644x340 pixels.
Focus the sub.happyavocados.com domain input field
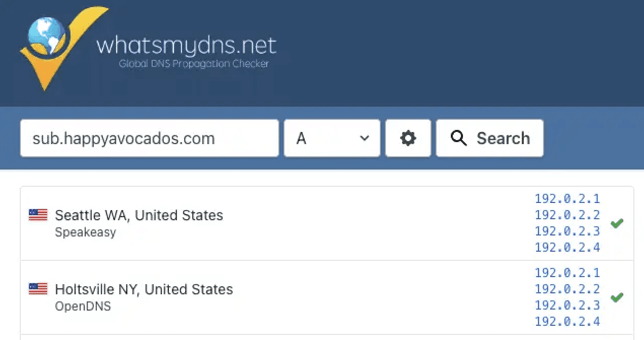click(149, 138)
